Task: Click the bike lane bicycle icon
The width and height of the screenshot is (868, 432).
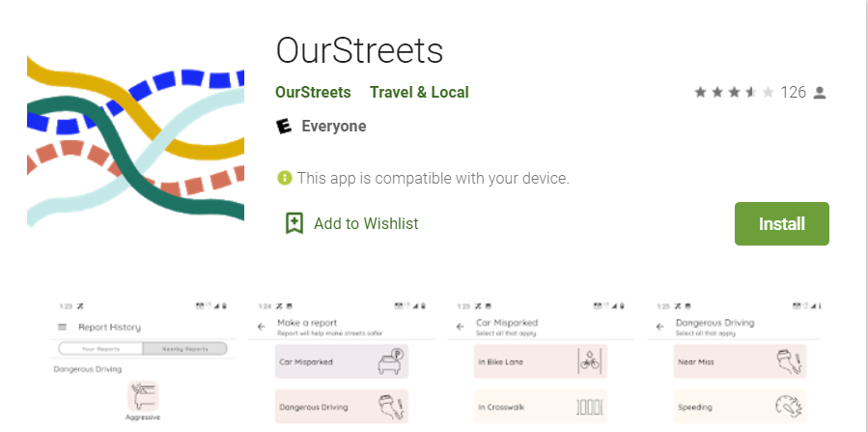Action: [590, 361]
